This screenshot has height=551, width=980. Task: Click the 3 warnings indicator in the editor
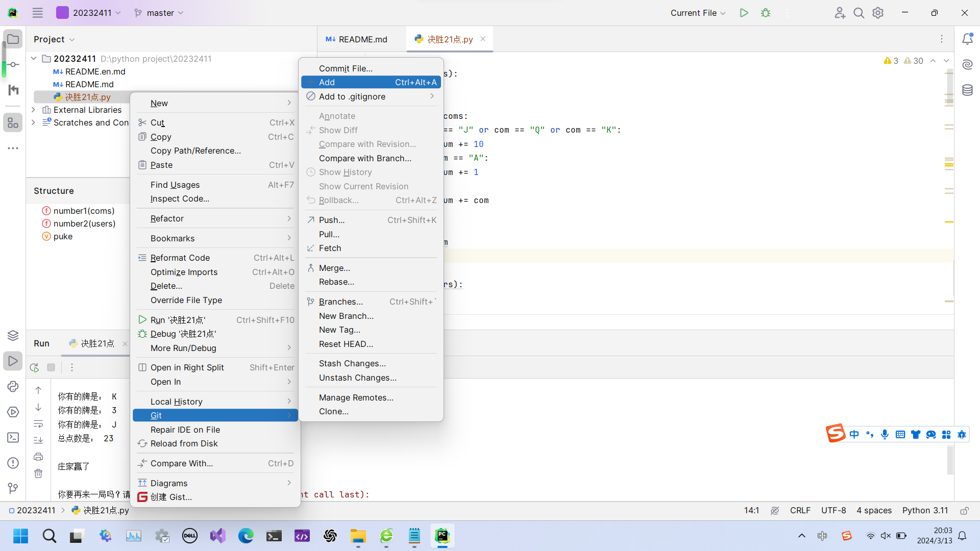pyautogui.click(x=891, y=61)
